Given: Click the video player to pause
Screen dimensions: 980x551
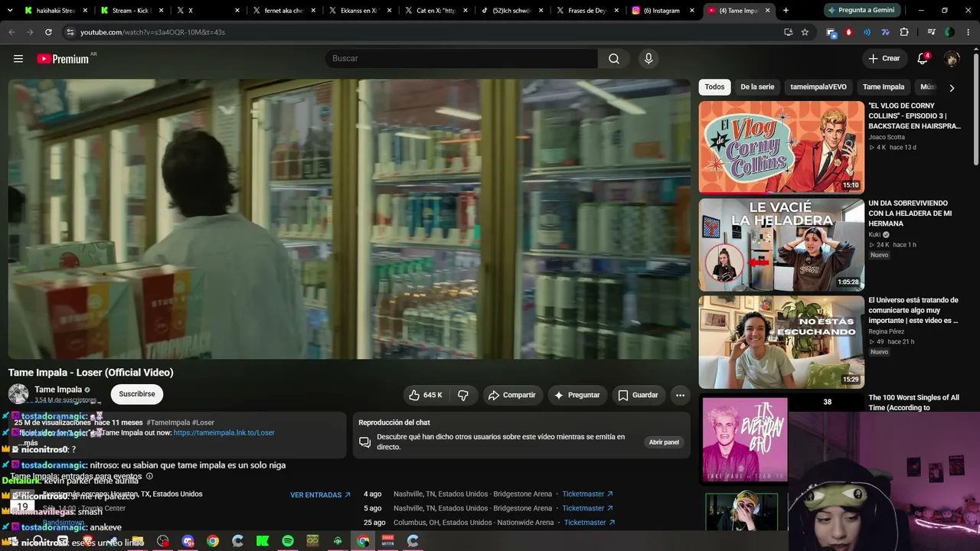Looking at the screenshot, I should tap(349, 219).
